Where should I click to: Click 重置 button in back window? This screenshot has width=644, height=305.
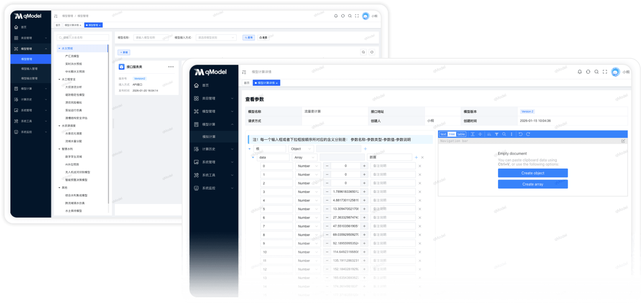263,37
